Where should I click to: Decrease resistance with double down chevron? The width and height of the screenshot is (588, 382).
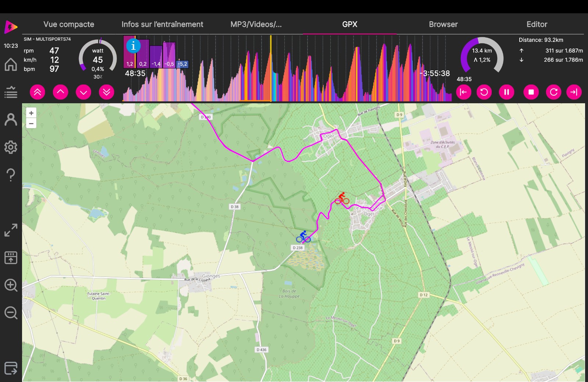click(x=107, y=92)
